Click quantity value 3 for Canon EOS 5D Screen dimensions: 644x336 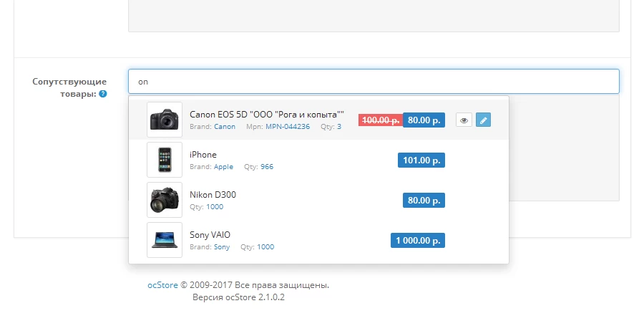339,127
